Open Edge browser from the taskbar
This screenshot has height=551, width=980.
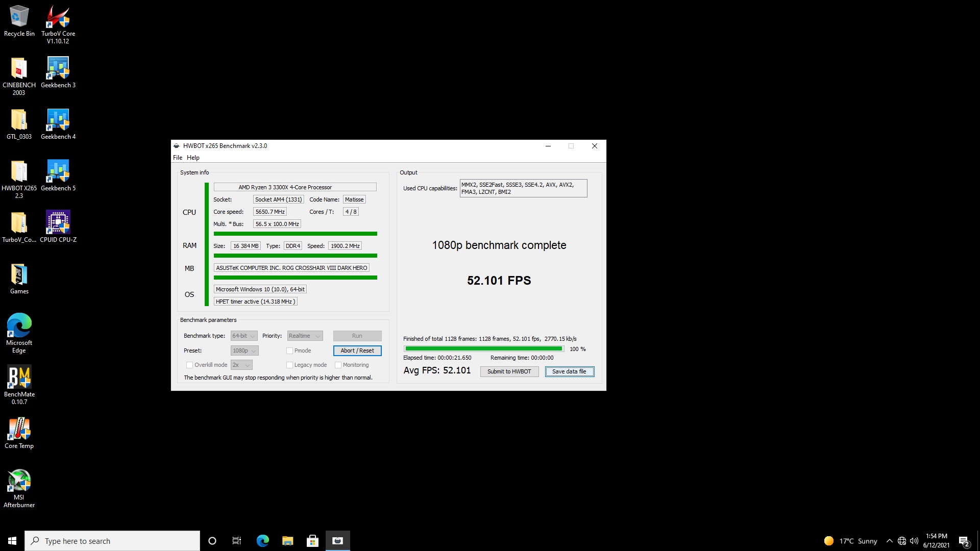262,541
